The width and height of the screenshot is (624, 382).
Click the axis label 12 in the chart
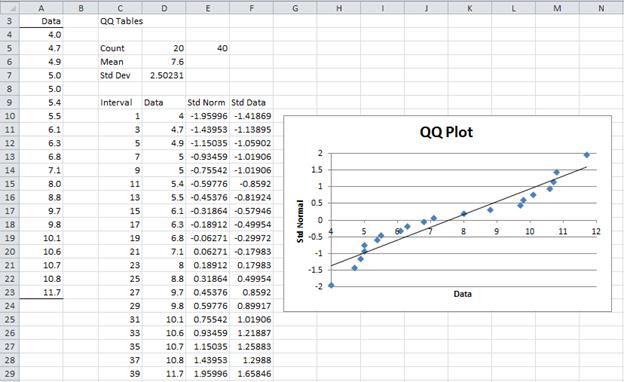click(595, 232)
